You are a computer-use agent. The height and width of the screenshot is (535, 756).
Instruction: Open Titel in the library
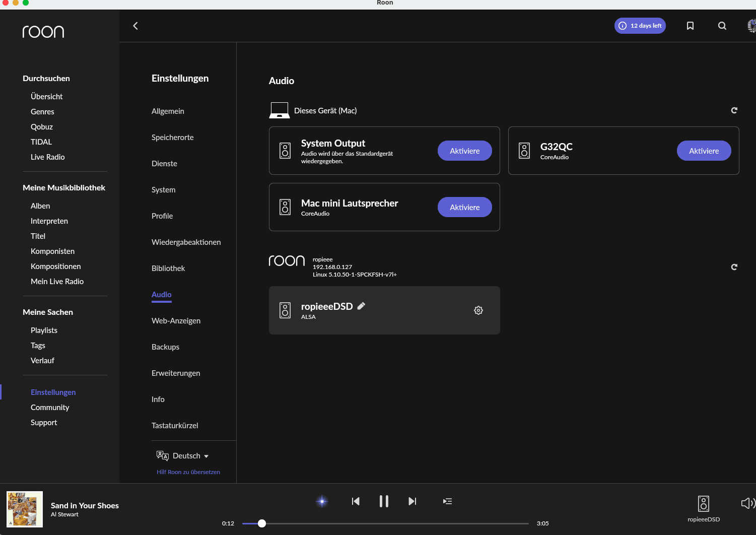tap(38, 236)
